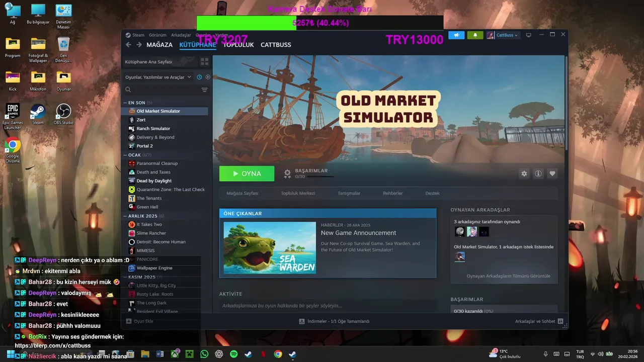The height and width of the screenshot is (362, 644).
Task: Click the wishlist friend avatar
Action: [460, 257]
